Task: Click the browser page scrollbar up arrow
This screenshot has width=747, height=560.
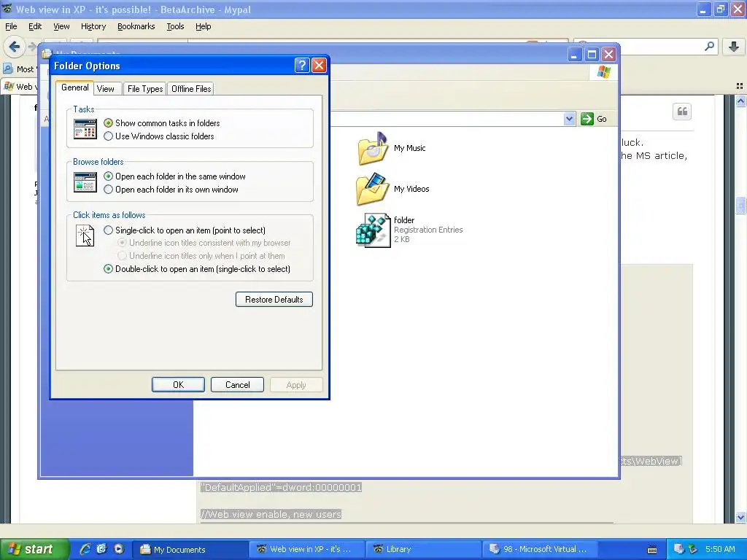Action: tap(740, 101)
